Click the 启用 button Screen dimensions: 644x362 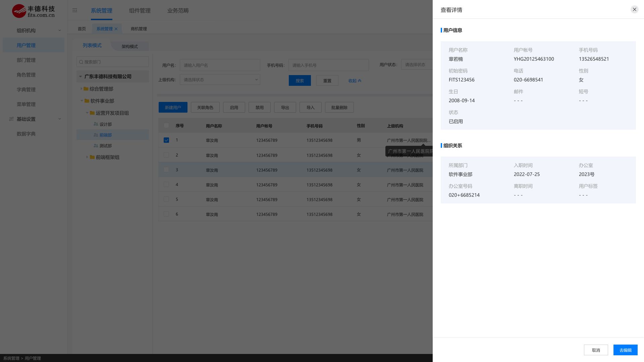click(x=234, y=107)
